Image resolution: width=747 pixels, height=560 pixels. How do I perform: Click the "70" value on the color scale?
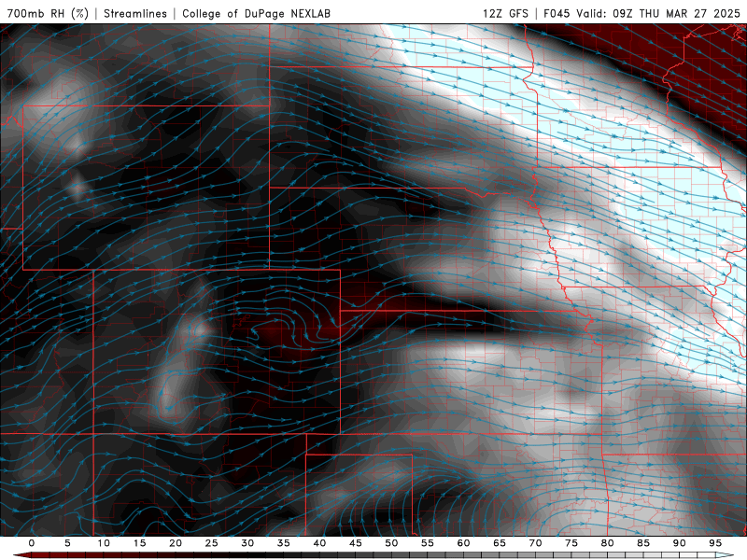(x=535, y=543)
